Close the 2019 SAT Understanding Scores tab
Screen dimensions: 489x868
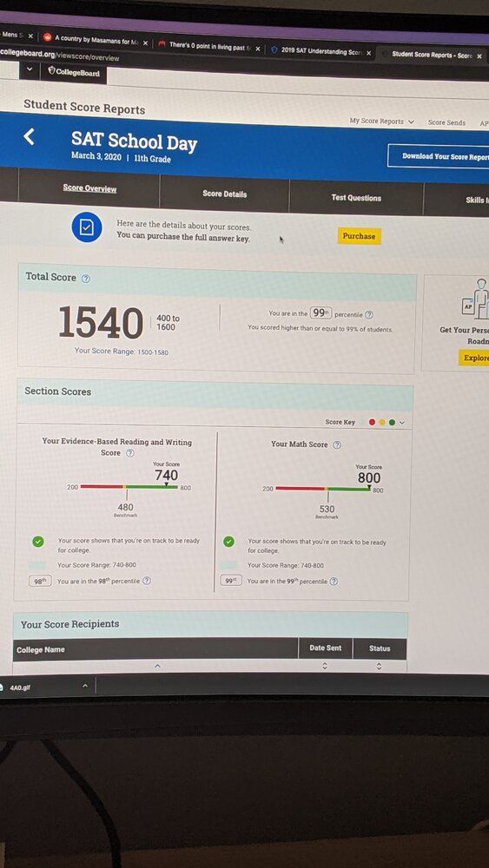tap(368, 53)
